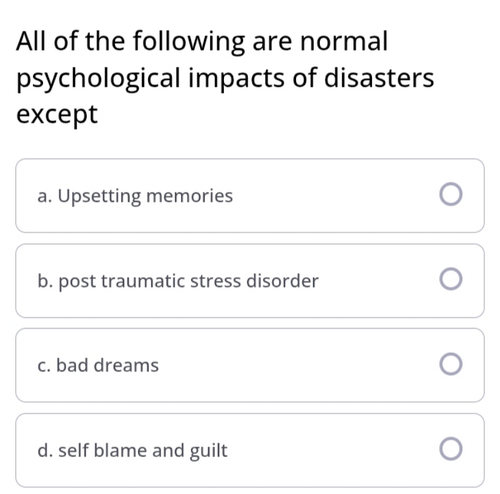Screen dimensions: 500x494
Task: Pick option c answer card
Action: (x=250, y=365)
